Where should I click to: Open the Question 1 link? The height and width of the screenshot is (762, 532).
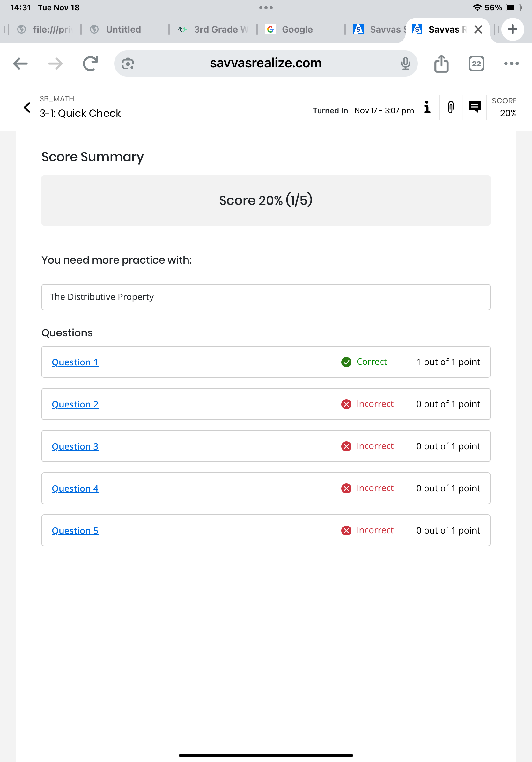(75, 362)
